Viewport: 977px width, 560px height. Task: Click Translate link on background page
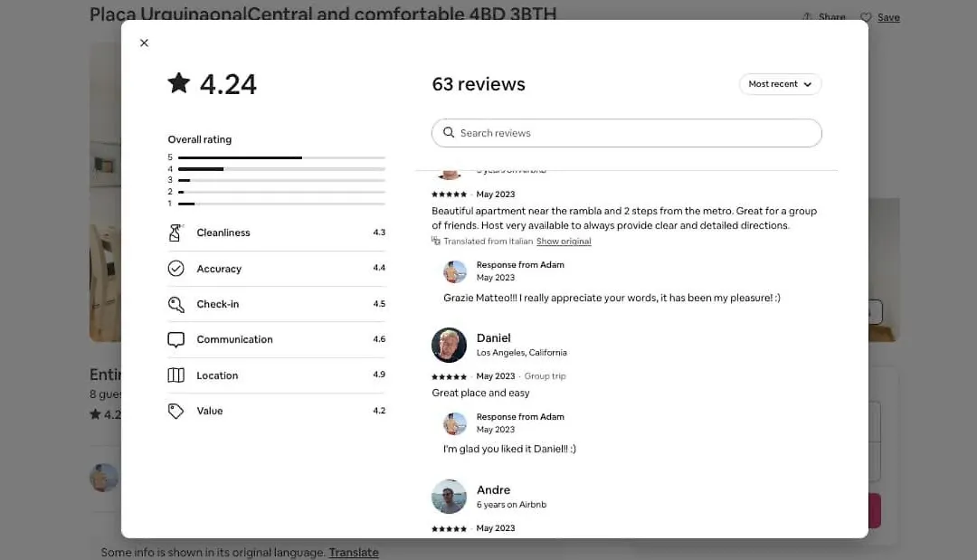(x=354, y=553)
